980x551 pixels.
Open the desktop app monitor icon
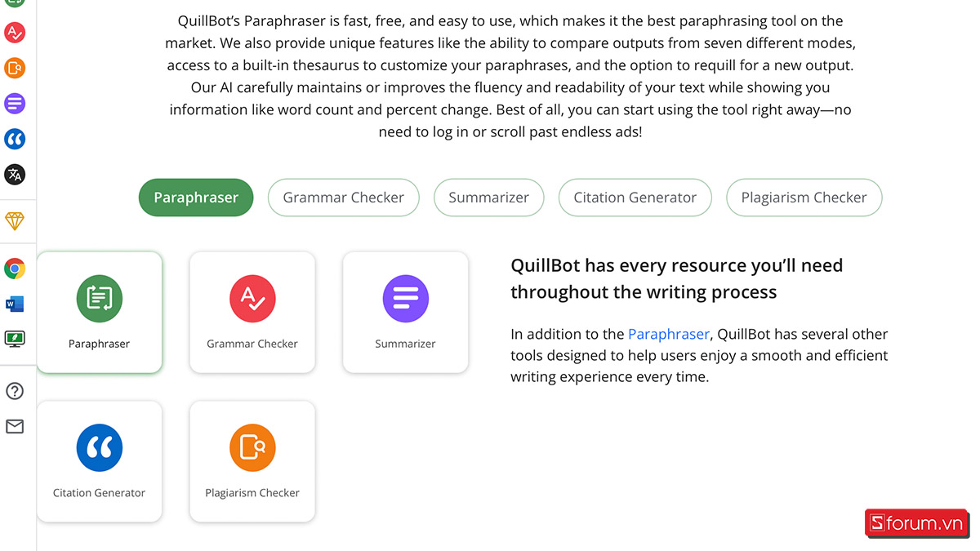15,338
